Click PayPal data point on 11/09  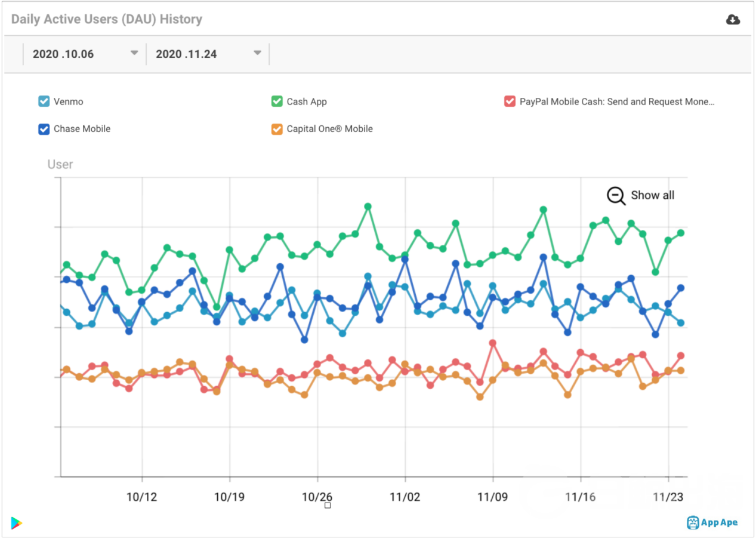tap(493, 343)
